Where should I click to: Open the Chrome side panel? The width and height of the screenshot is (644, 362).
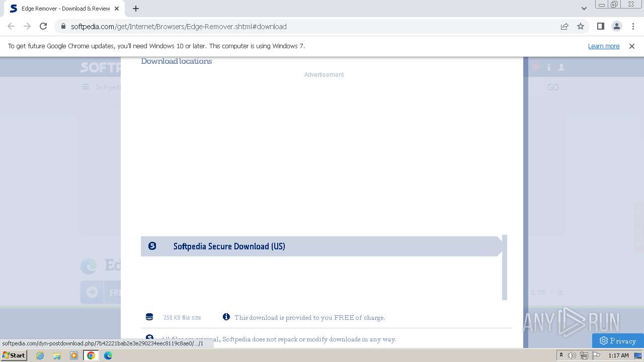click(x=600, y=26)
